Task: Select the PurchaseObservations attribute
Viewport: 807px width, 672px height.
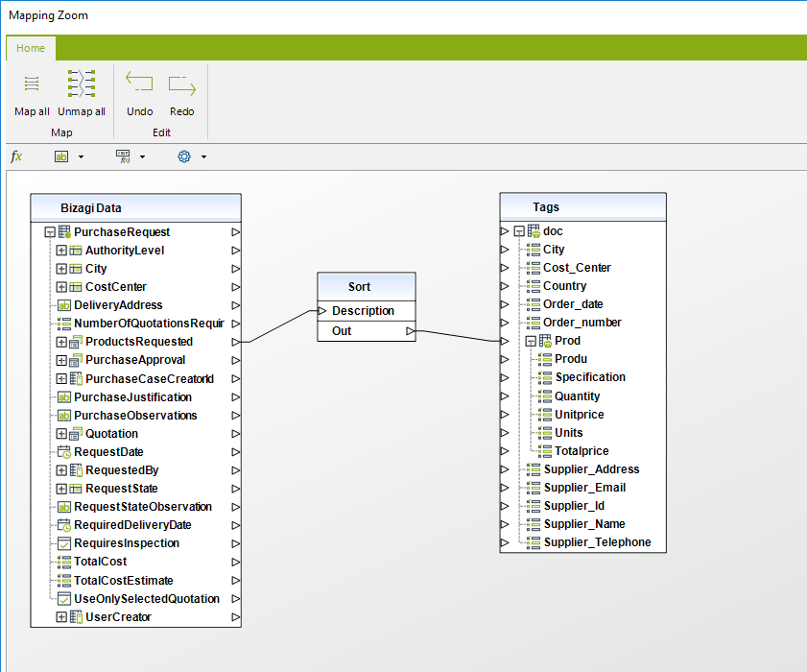Action: (x=135, y=415)
